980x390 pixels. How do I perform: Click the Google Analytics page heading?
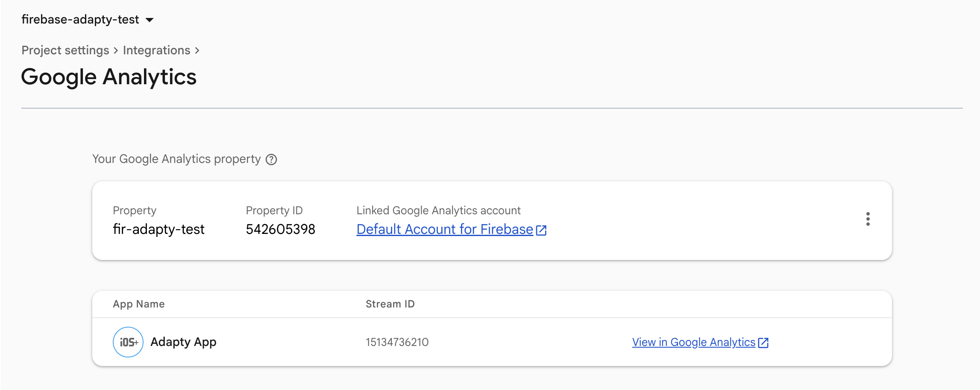point(109,77)
